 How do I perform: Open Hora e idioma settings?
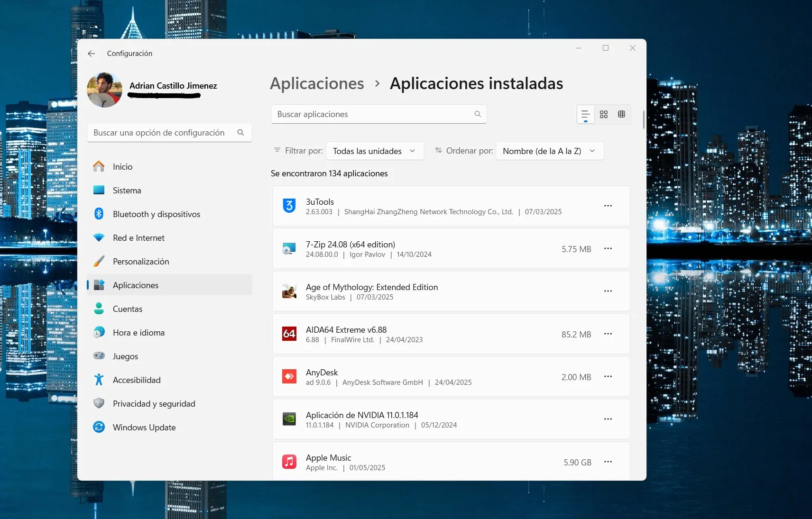tap(169, 333)
